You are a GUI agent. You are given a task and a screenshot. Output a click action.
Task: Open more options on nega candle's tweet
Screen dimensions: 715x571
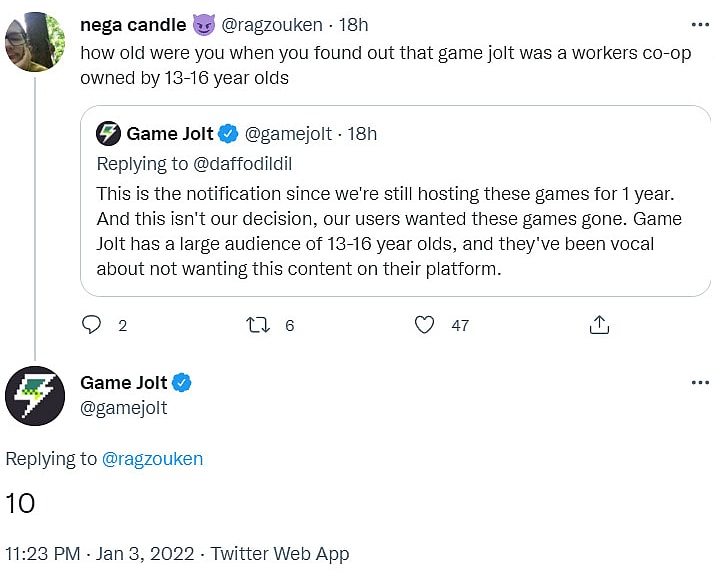click(700, 24)
